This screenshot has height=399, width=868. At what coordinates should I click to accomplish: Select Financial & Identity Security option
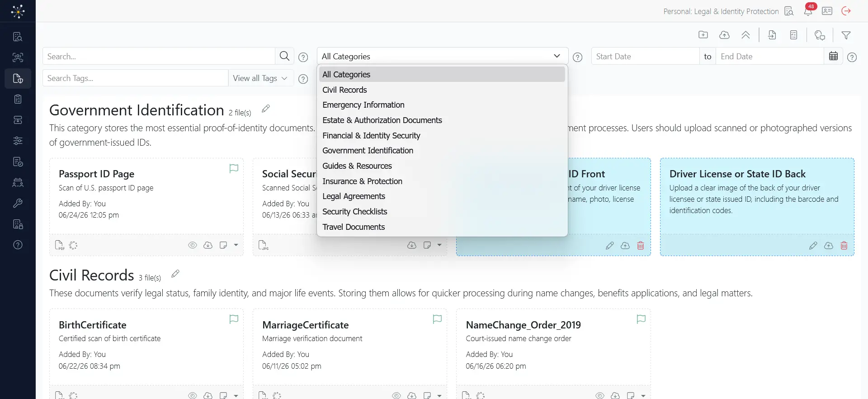pos(442,136)
